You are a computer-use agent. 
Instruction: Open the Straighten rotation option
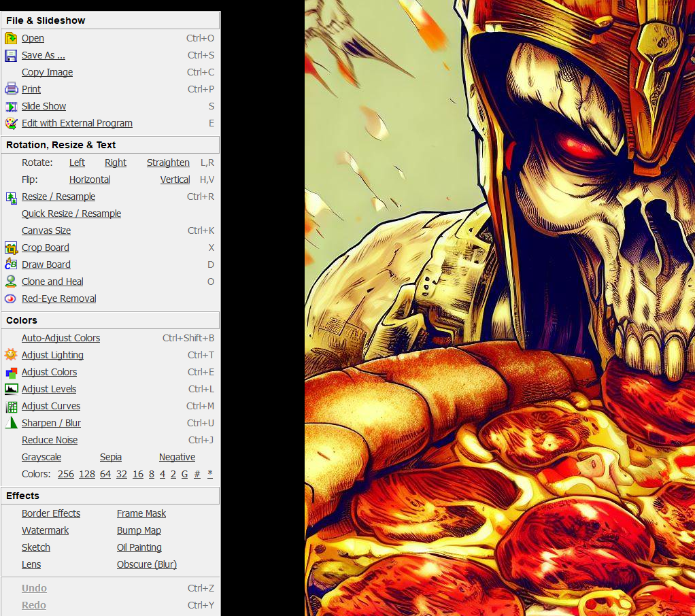pyautogui.click(x=168, y=162)
